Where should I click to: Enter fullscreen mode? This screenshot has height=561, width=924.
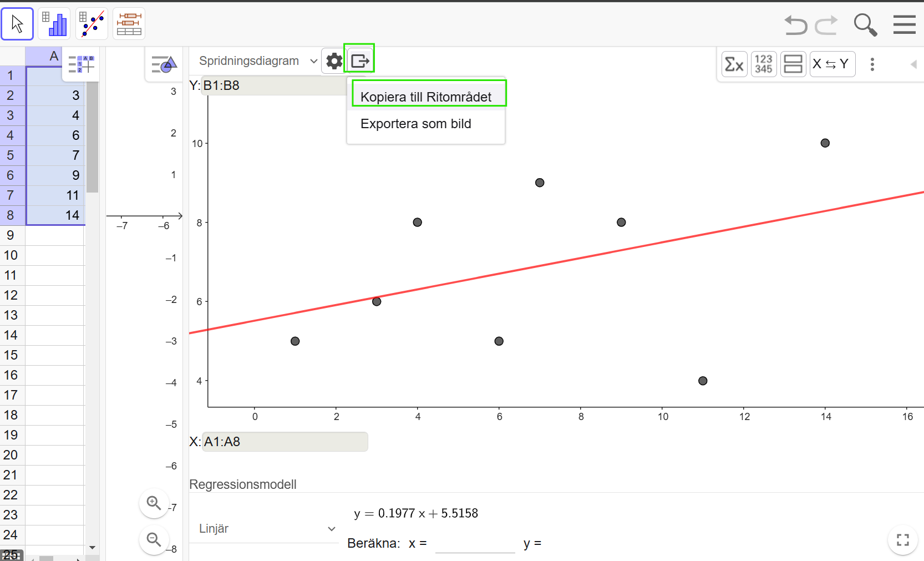click(903, 540)
